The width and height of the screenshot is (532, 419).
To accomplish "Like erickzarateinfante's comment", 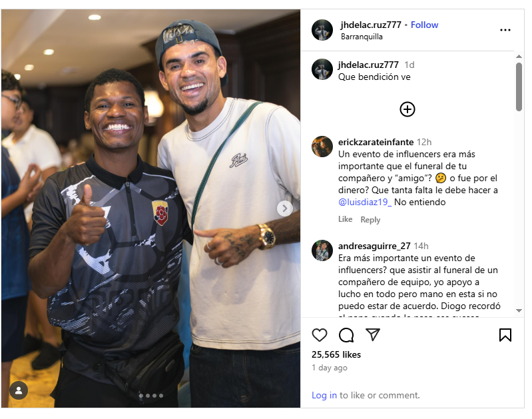I will point(345,219).
